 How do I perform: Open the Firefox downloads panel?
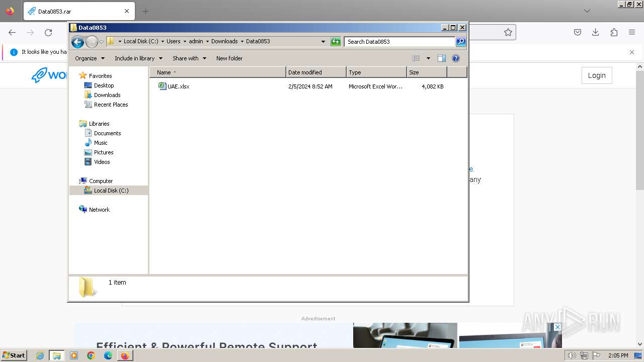tap(596, 32)
